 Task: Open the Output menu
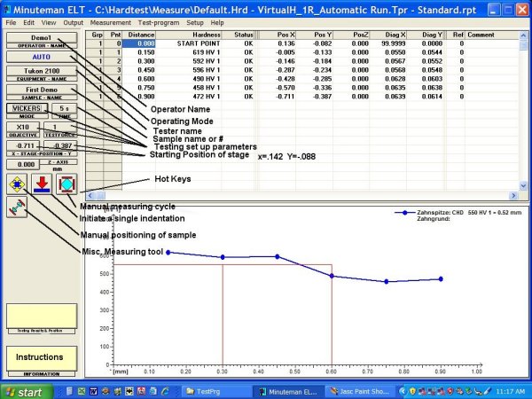pyautogui.click(x=73, y=23)
